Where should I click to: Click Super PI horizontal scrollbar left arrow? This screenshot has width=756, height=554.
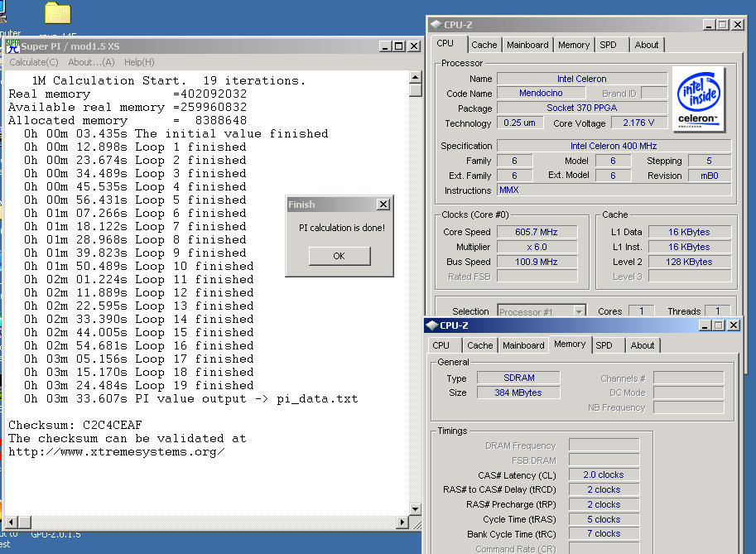coord(11,523)
